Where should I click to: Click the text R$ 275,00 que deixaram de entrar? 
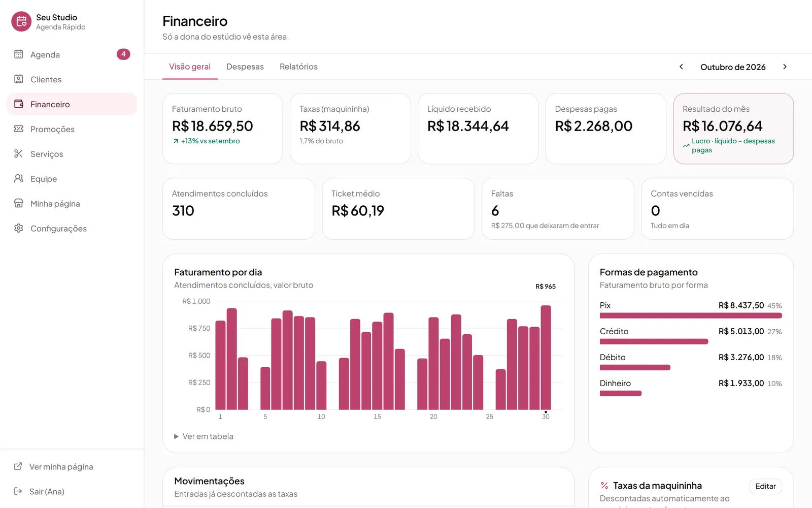pos(545,226)
